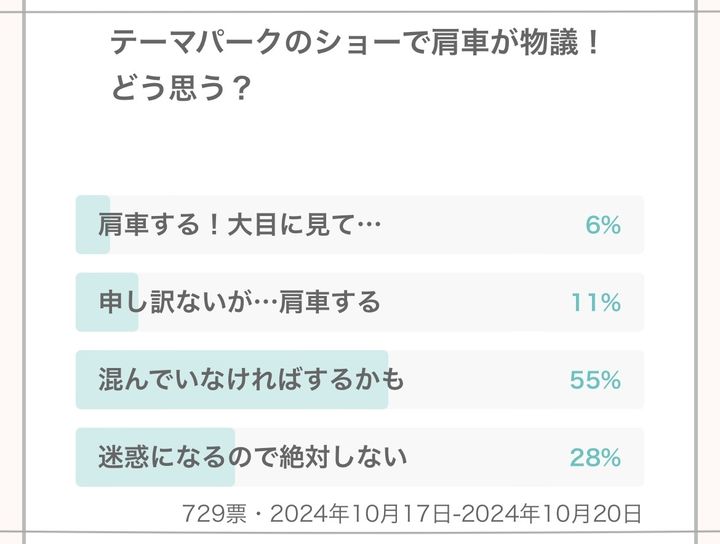Tap the 55% result percentage
Viewport: 720px width, 544px height.
(x=595, y=380)
